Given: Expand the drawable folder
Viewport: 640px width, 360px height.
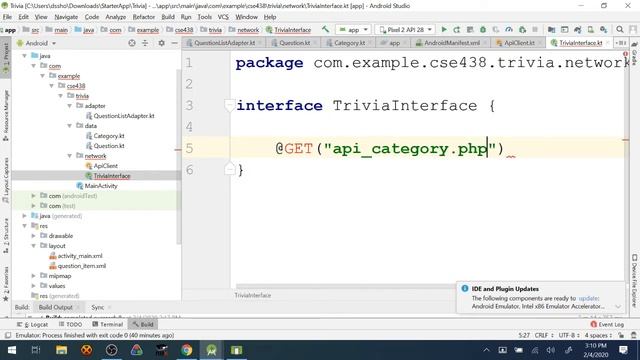Looking at the screenshot, I should [x=34, y=236].
